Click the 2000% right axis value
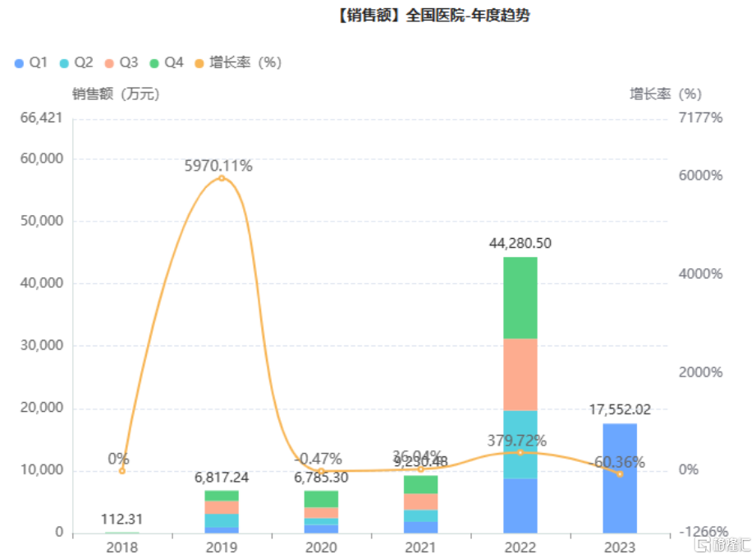Screen dimensions: 756x558 point(700,373)
